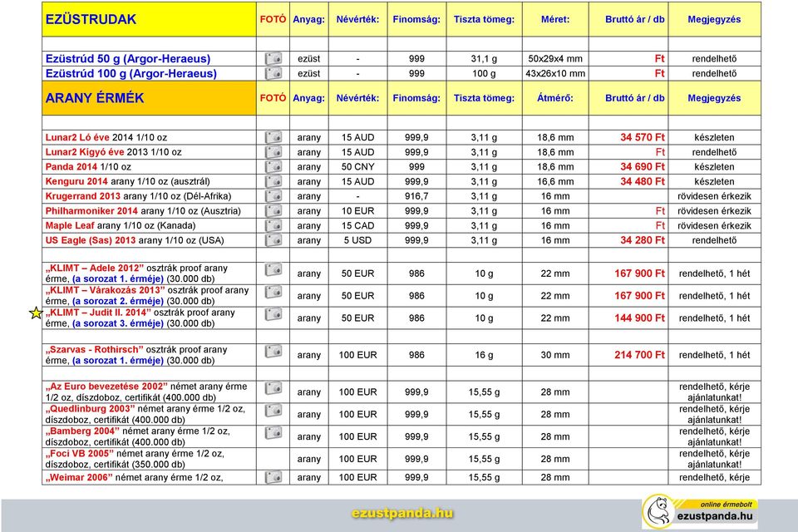Select the diameter value "30 mm"
Image resolution: width=798 pixels, height=532 pixels.
pyautogui.click(x=555, y=355)
